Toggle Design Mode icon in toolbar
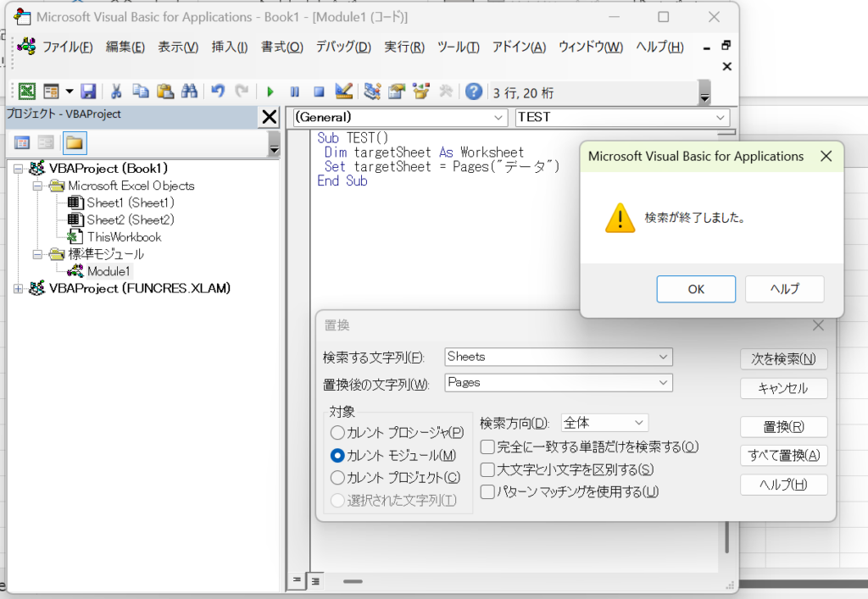Screen dimensions: 868x599 coord(344,92)
